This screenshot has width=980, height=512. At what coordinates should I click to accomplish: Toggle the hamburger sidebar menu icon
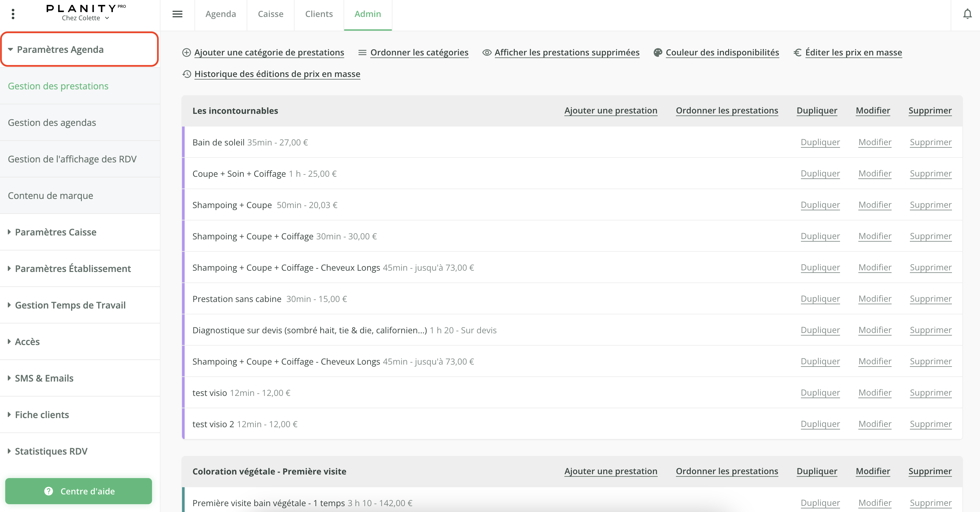click(x=177, y=14)
